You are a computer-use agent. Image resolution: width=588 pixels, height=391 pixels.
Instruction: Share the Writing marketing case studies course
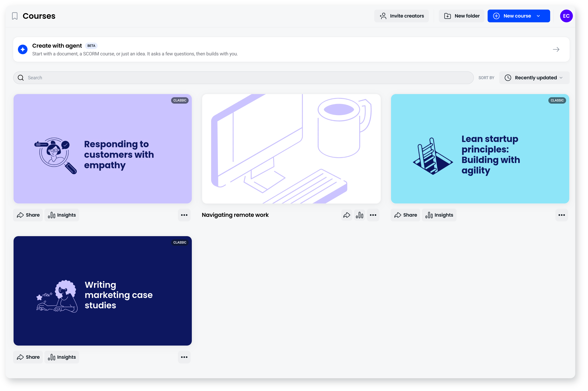click(x=28, y=357)
